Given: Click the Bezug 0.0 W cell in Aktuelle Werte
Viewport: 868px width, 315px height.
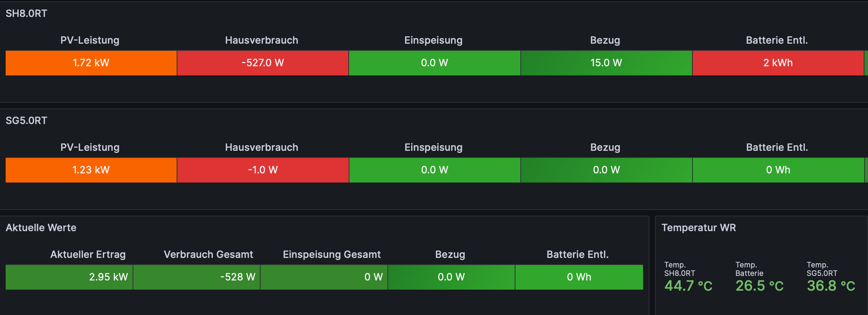Looking at the screenshot, I should 451,277.
